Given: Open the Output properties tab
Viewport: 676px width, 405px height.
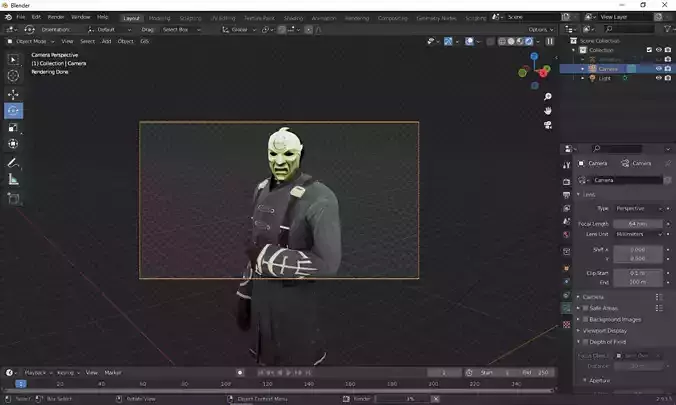Looking at the screenshot, I should click(566, 195).
